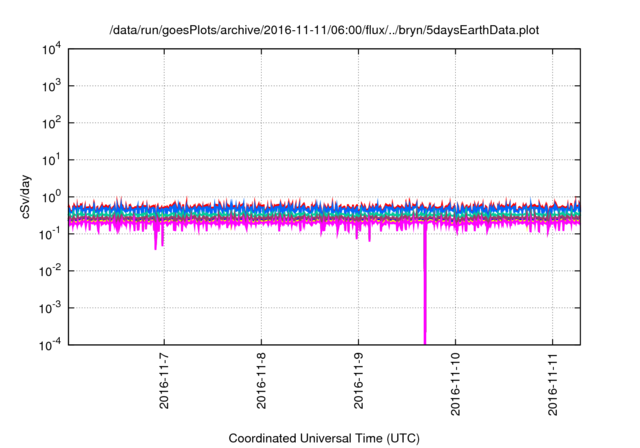640x448 pixels.
Task: Click the 2016-11-9 date tick label
Action: (358, 380)
